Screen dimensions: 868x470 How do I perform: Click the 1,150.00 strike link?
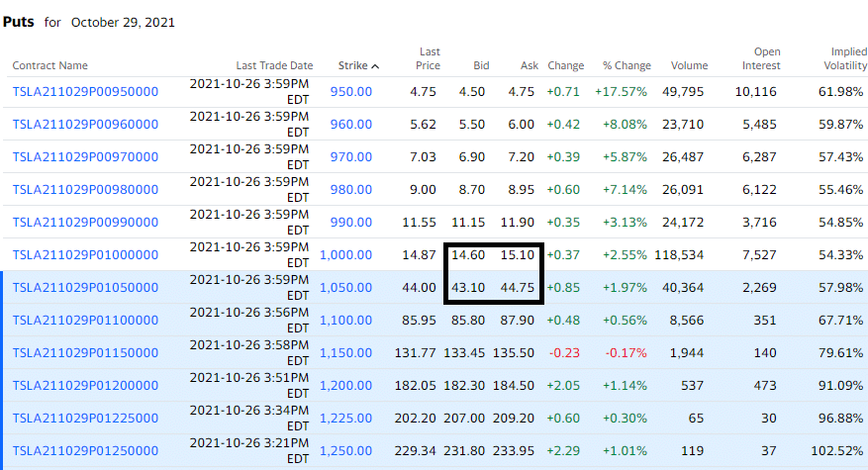tap(346, 352)
